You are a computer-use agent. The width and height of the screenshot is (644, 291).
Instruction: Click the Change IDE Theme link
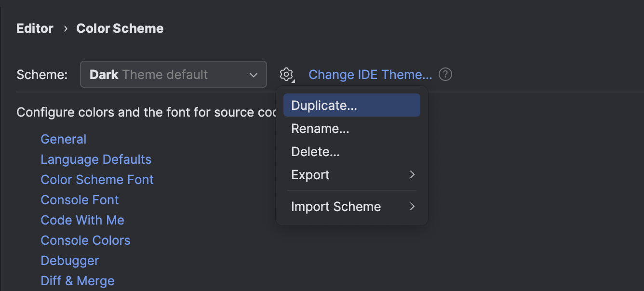tap(370, 74)
